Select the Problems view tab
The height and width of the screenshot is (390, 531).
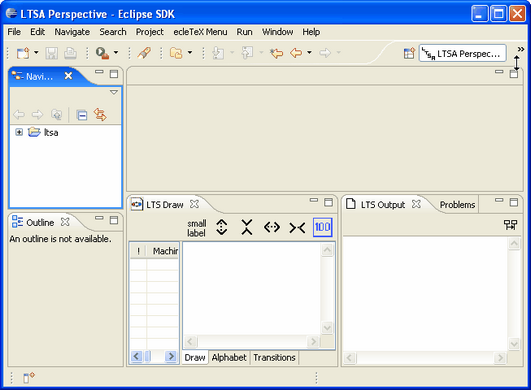pos(457,205)
